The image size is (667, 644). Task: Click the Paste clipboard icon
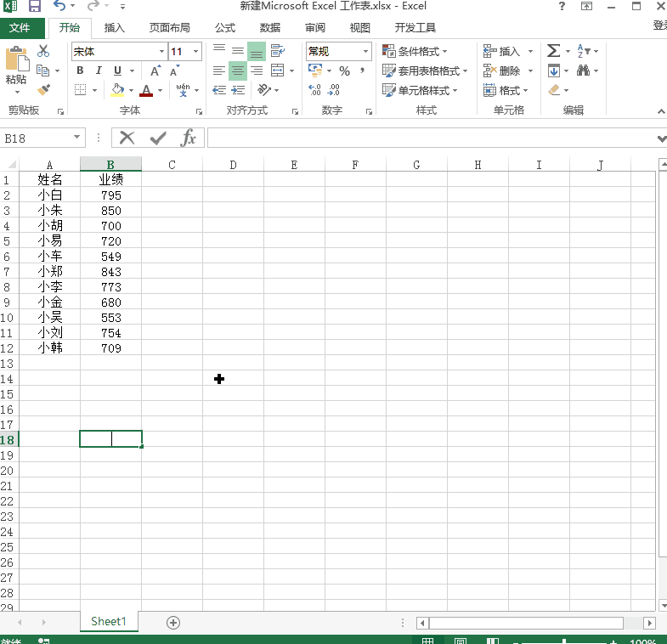coord(17,59)
